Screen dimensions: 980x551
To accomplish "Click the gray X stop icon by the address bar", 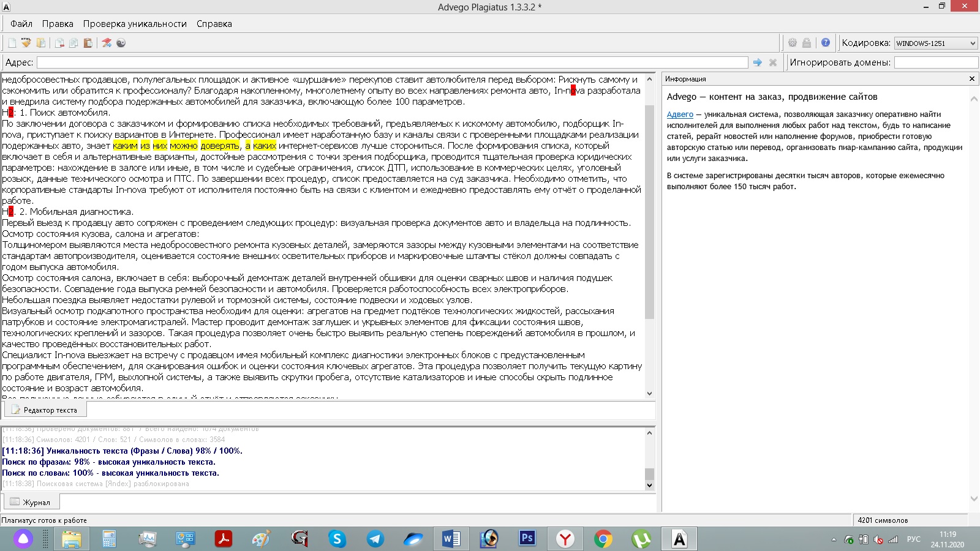I will [x=773, y=62].
